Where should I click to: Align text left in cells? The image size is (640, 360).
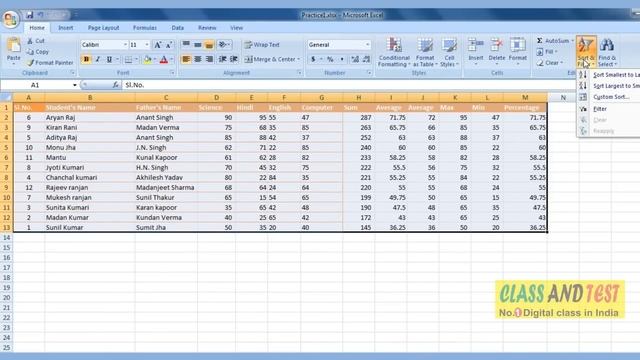click(186, 60)
